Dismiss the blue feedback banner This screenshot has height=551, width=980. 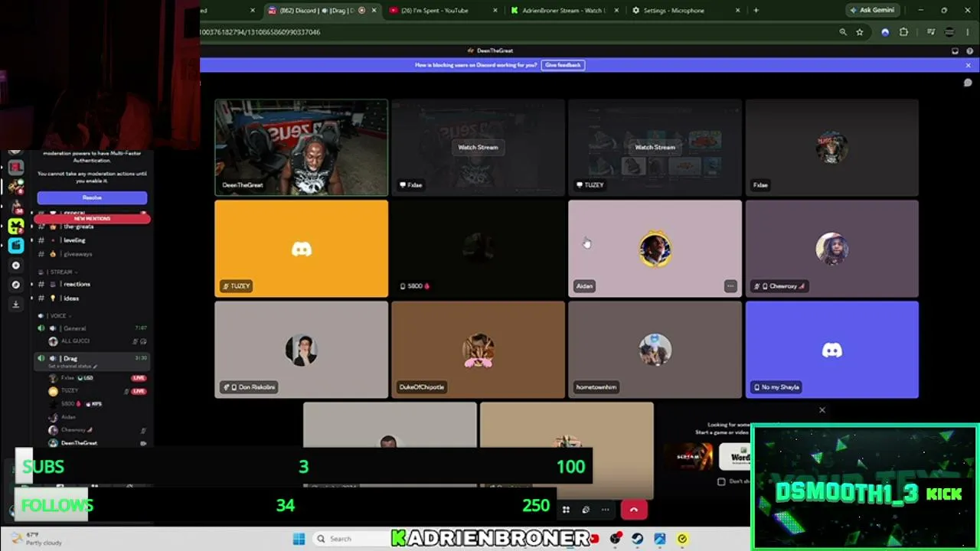click(x=968, y=65)
